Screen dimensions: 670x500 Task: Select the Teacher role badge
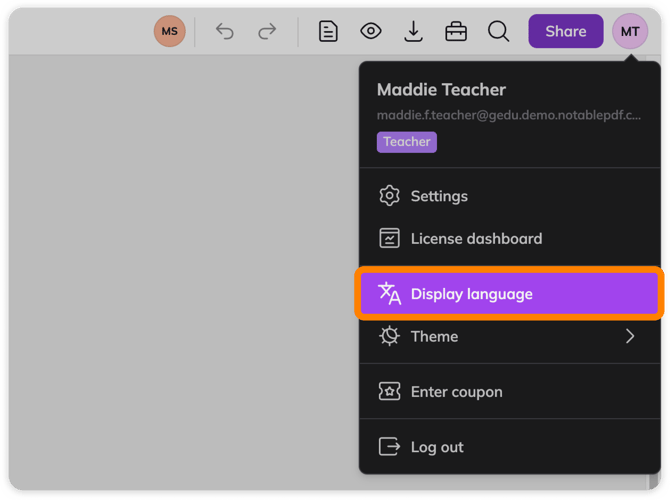click(407, 142)
